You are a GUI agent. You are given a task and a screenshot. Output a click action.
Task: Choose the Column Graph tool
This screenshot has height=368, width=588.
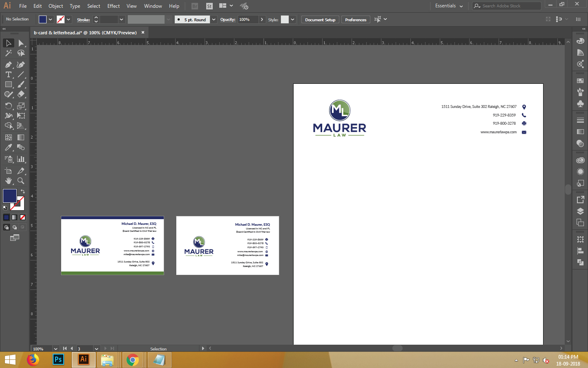pyautogui.click(x=21, y=159)
